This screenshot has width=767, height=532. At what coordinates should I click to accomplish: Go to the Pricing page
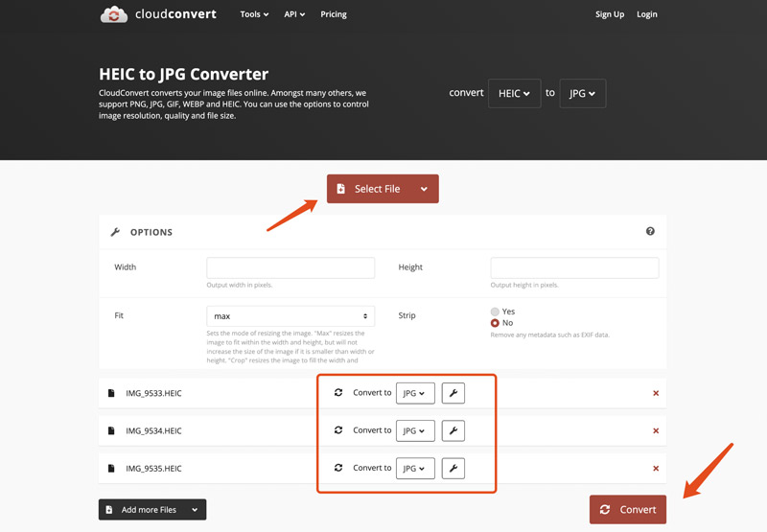click(334, 14)
